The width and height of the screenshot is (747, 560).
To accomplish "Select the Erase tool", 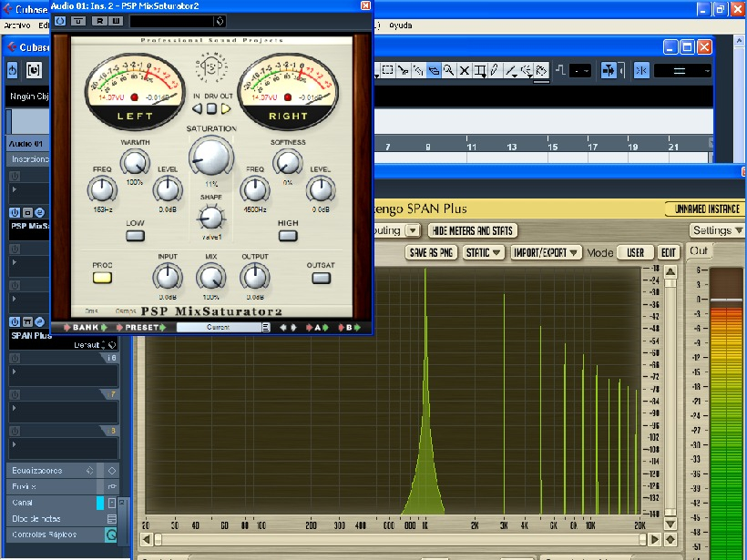I will click(x=434, y=70).
